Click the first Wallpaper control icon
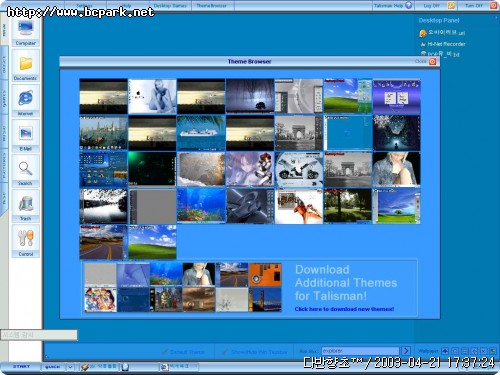The image size is (500, 375). tap(445, 351)
